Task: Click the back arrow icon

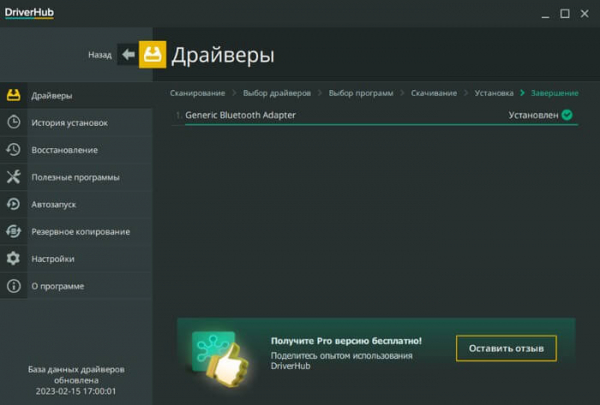Action: tap(128, 54)
